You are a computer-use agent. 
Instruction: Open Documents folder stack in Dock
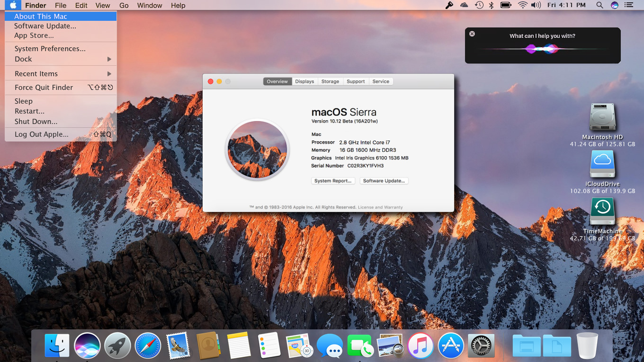coord(557,345)
